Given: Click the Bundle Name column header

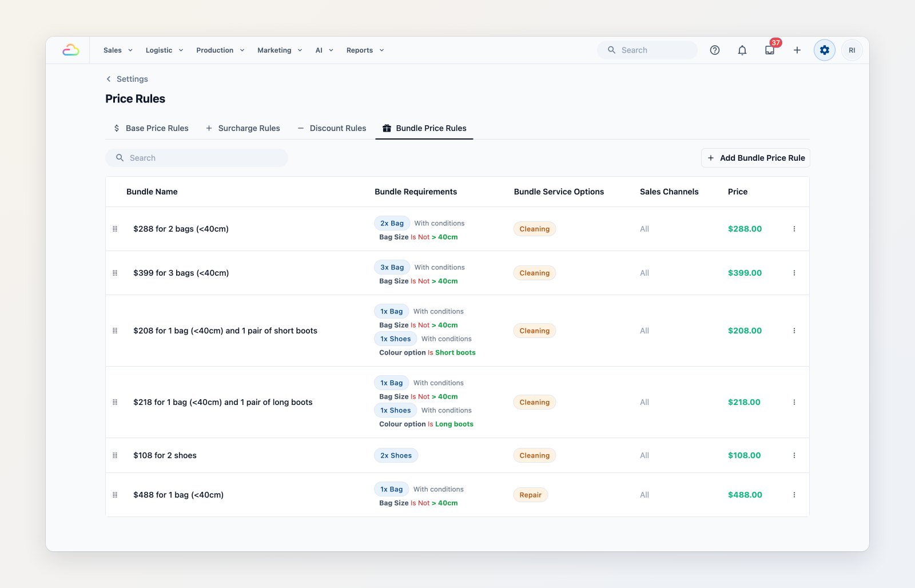Looking at the screenshot, I should tap(152, 192).
